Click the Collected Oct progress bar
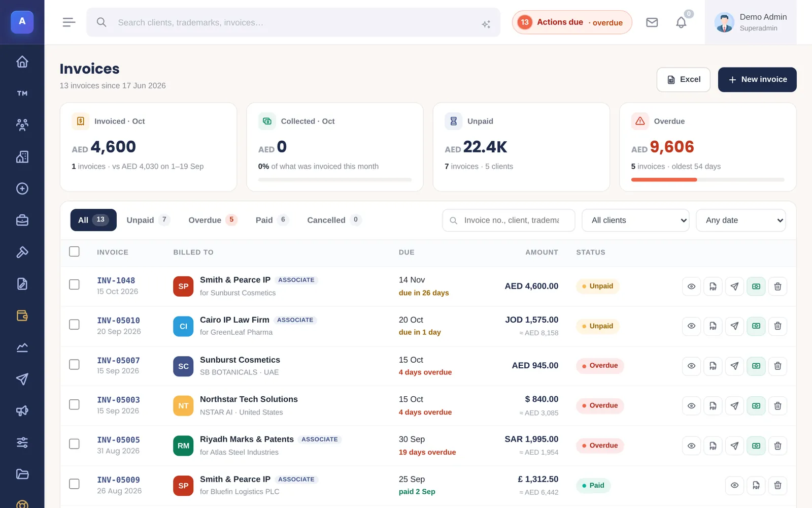 [334, 180]
